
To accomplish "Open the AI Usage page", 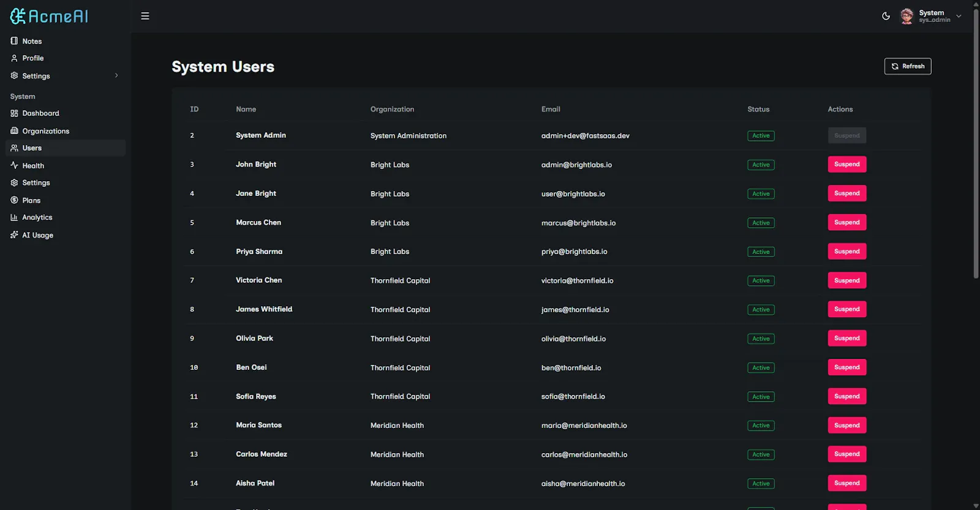I will [x=66, y=235].
